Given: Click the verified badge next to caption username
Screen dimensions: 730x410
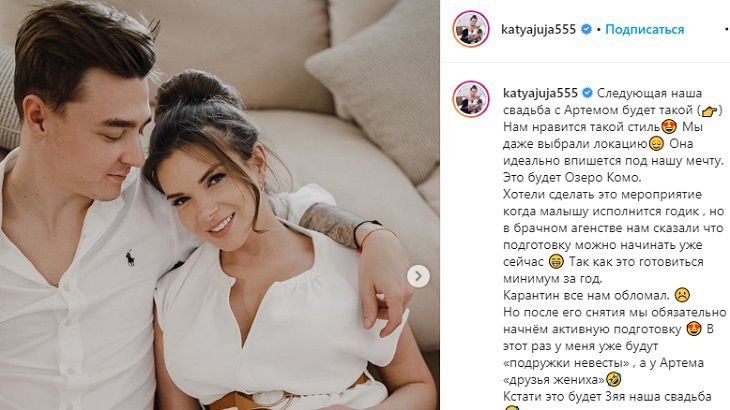Looking at the screenshot, I should pos(588,93).
